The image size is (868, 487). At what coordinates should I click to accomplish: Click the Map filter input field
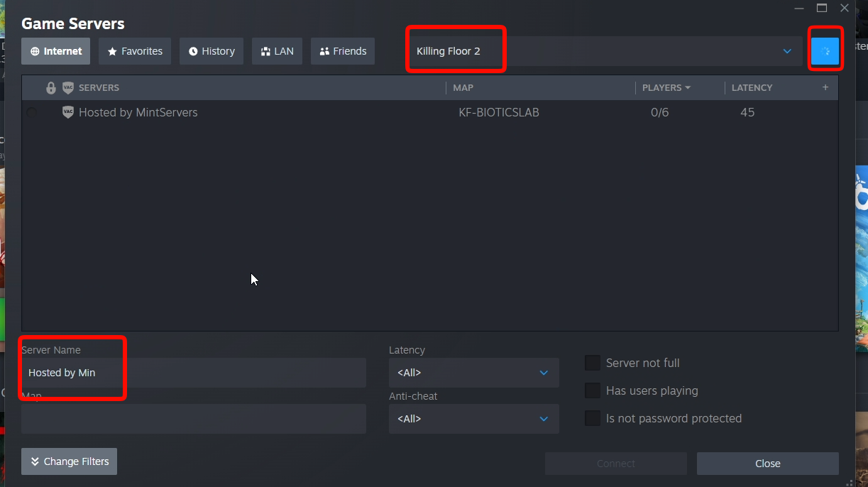coord(194,419)
